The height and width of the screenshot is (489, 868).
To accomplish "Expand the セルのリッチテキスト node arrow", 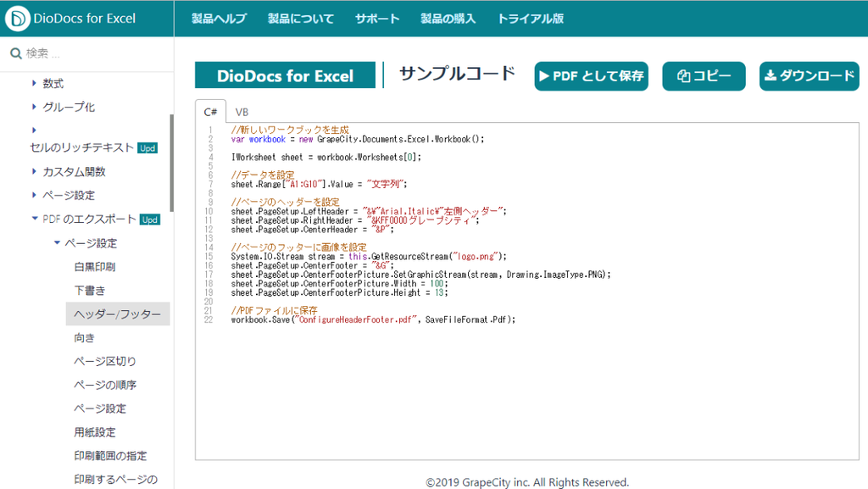I will 34,130.
